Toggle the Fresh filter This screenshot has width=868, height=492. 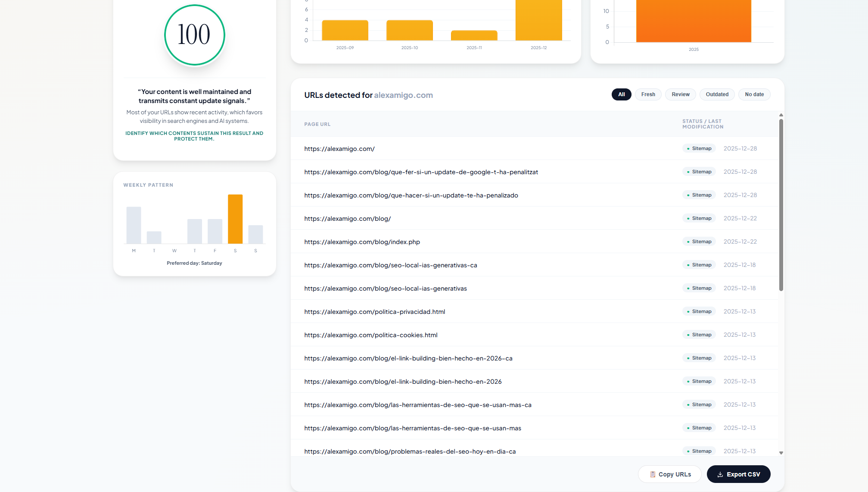pyautogui.click(x=648, y=94)
